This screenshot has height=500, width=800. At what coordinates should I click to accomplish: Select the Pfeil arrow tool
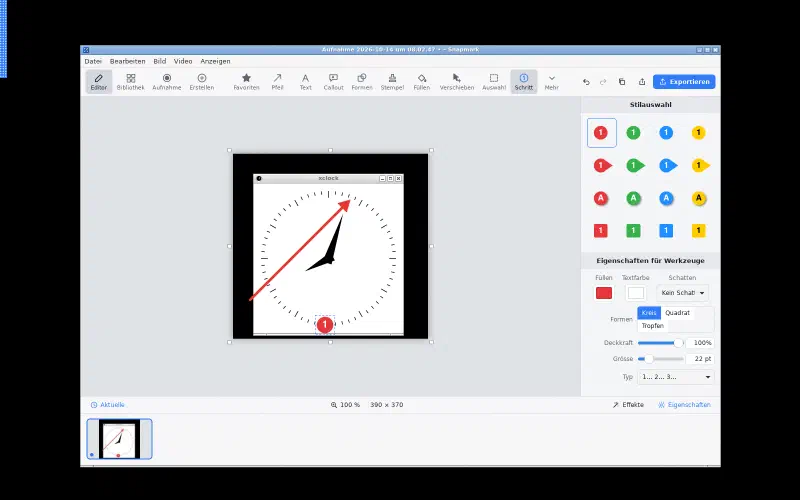277,82
